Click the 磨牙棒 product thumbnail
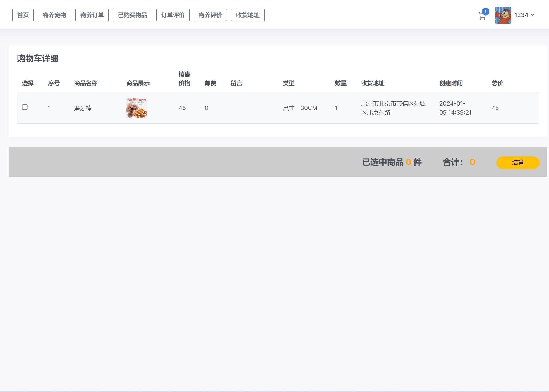Screen dimensions: 549x392 pos(137,108)
